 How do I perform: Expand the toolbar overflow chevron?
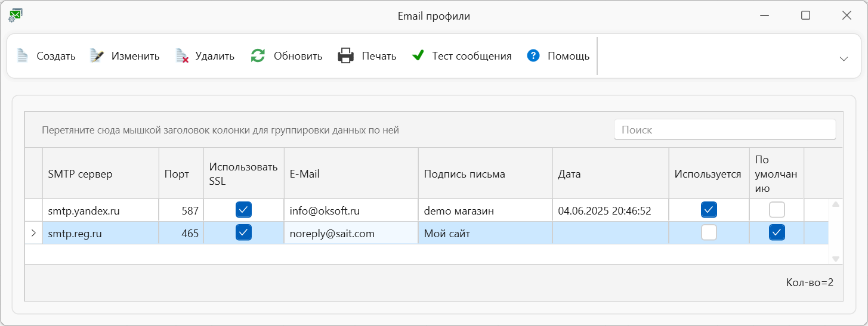844,58
